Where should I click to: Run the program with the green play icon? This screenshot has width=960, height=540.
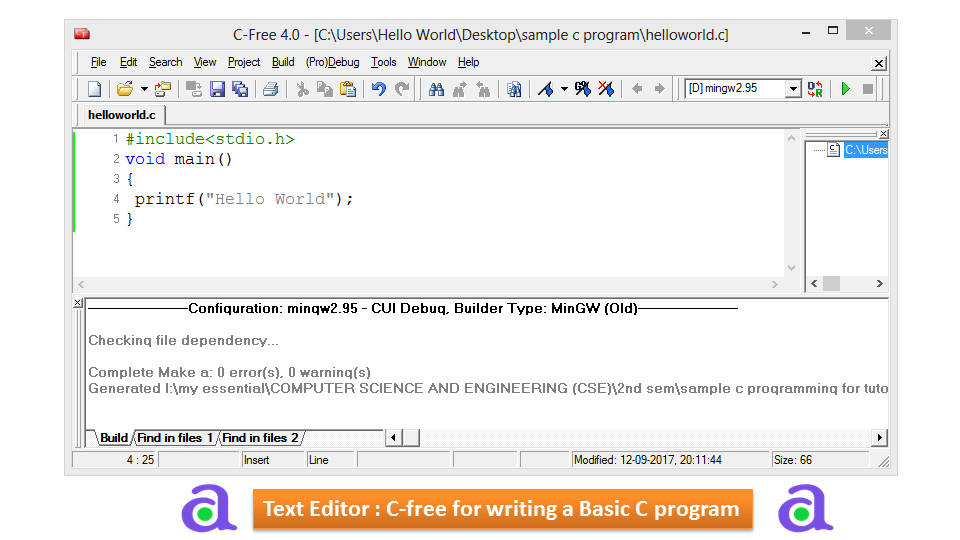pos(846,89)
